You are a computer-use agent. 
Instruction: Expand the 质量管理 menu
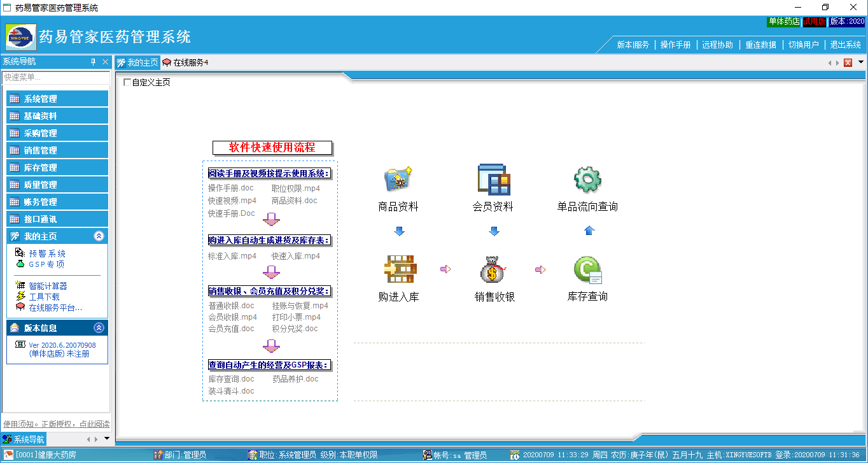pyautogui.click(x=57, y=185)
